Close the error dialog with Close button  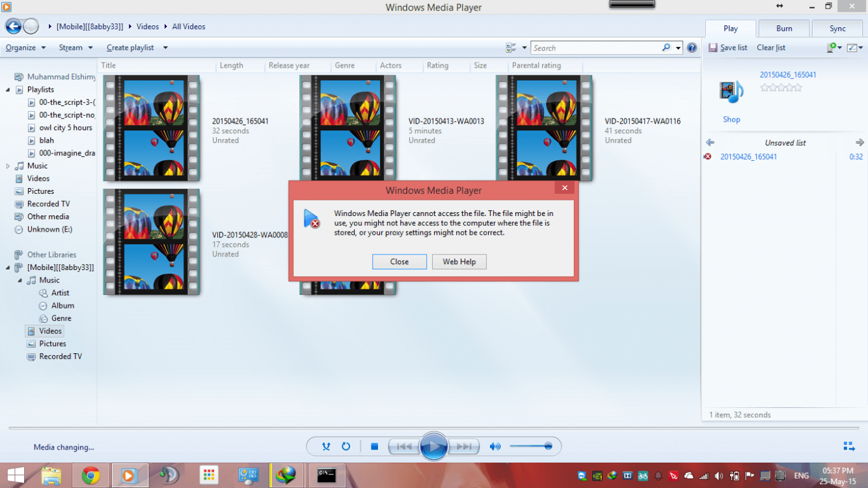[400, 262]
